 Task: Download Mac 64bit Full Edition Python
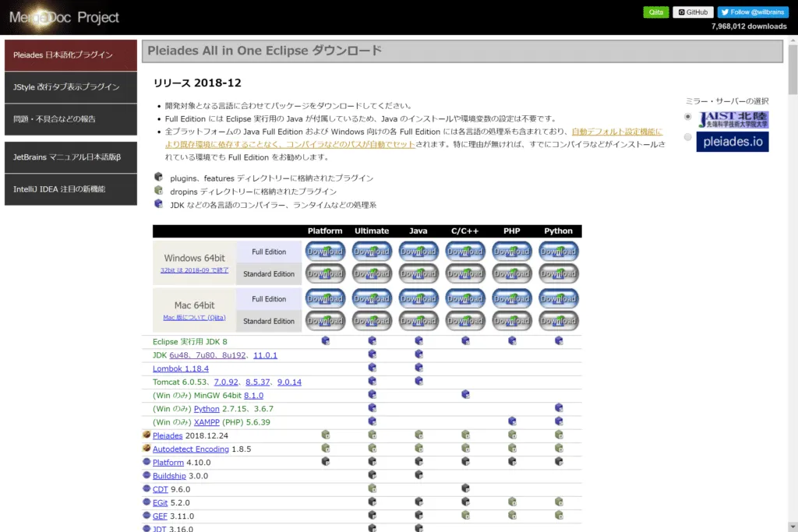pyautogui.click(x=558, y=298)
